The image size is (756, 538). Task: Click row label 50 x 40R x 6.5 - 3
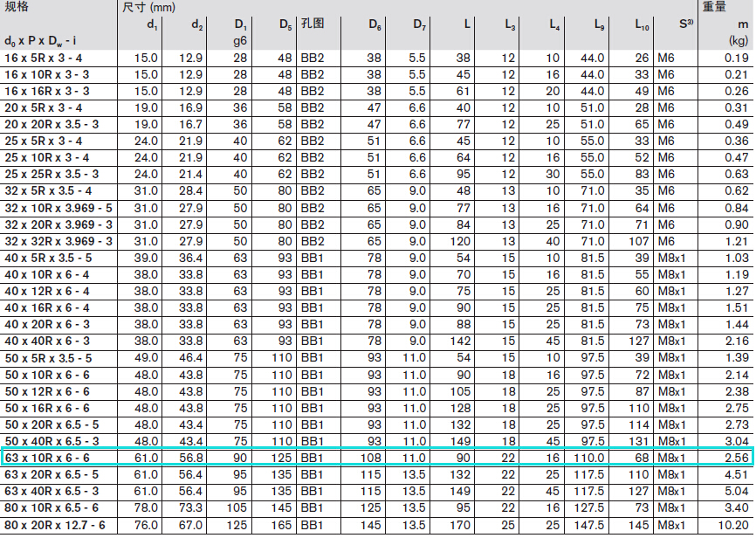[x=52, y=441]
